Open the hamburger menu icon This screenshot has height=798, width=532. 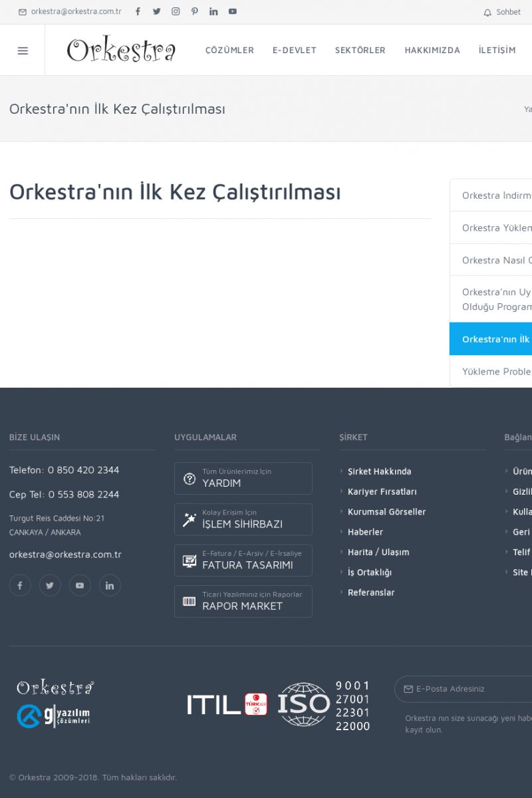click(x=23, y=51)
